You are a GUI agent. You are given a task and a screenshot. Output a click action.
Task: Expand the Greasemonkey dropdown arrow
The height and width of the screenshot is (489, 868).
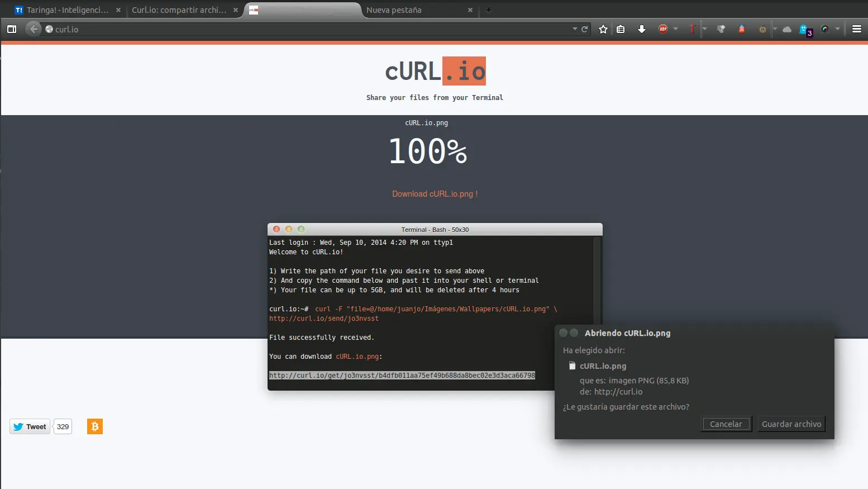pos(775,29)
